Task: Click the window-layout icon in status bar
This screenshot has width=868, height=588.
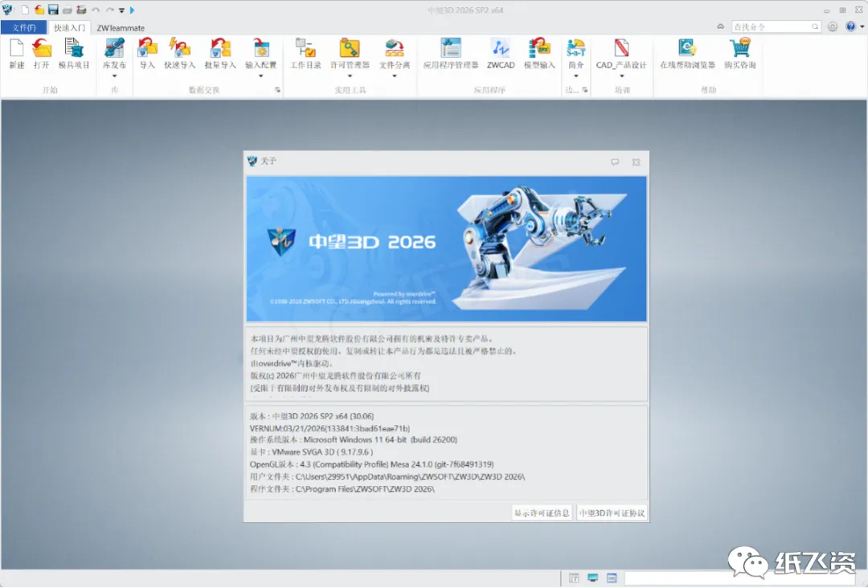Action: 612,578
